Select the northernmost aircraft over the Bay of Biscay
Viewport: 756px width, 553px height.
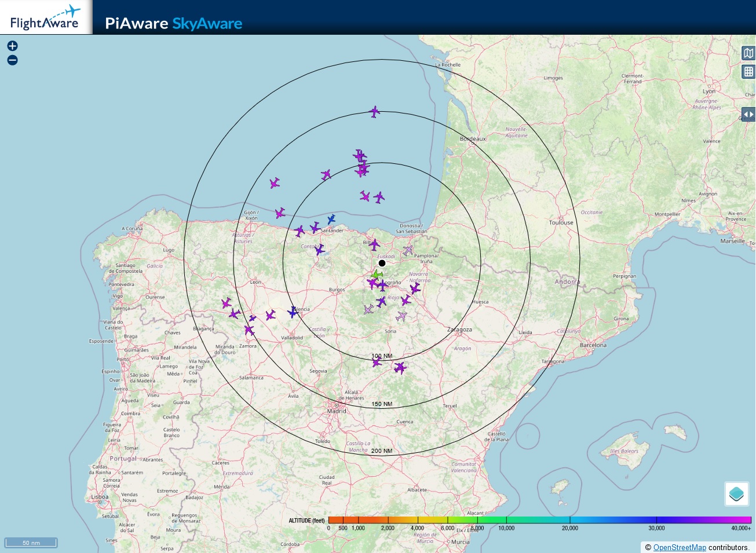click(375, 111)
